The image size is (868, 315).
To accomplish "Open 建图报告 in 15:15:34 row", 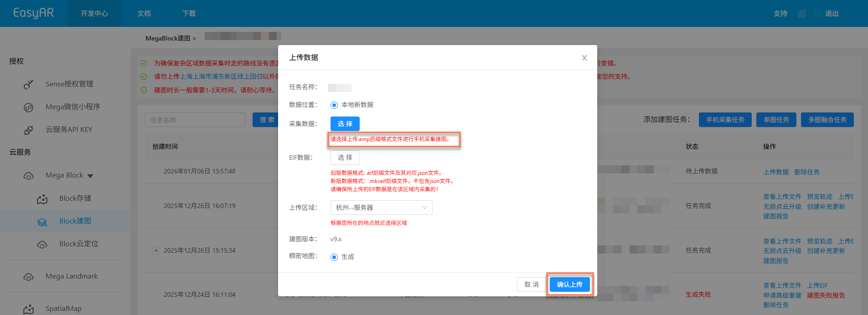I will [776, 261].
